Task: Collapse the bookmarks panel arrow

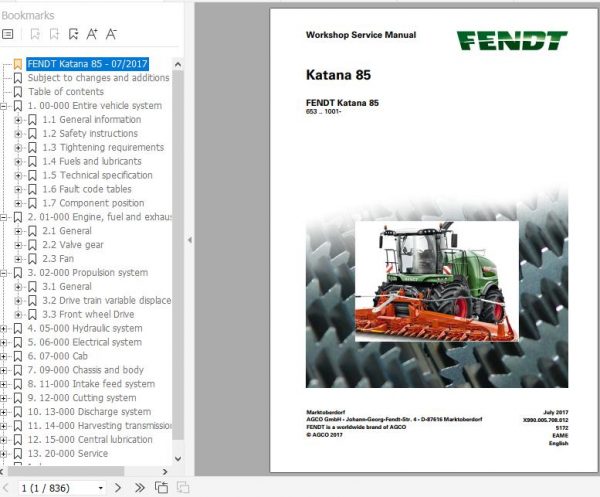Action: 189,240
